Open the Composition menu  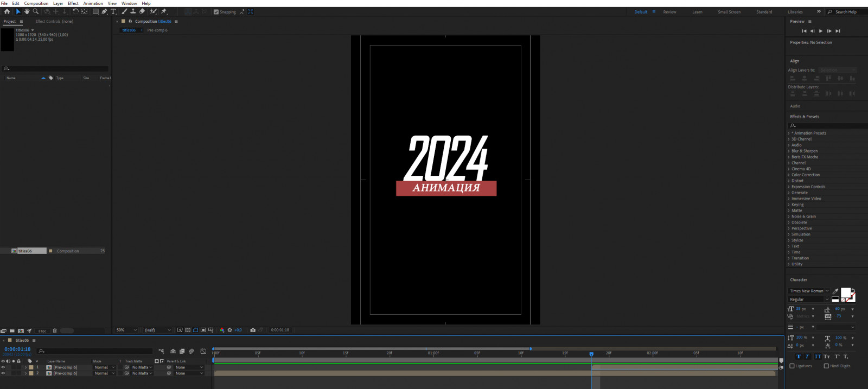36,3
